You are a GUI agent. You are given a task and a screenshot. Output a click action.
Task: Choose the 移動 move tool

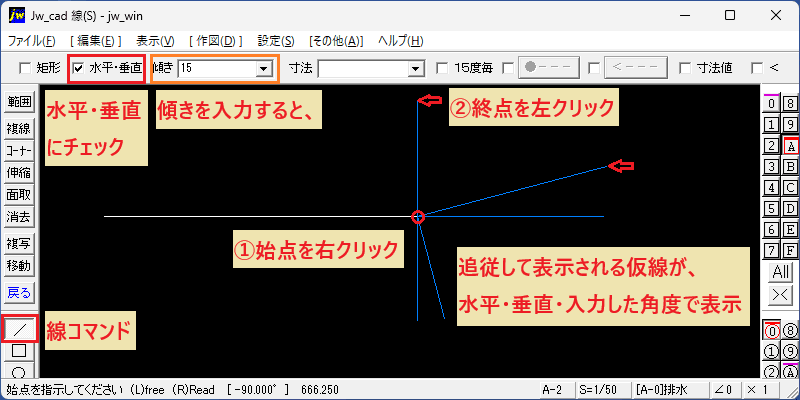point(19,266)
